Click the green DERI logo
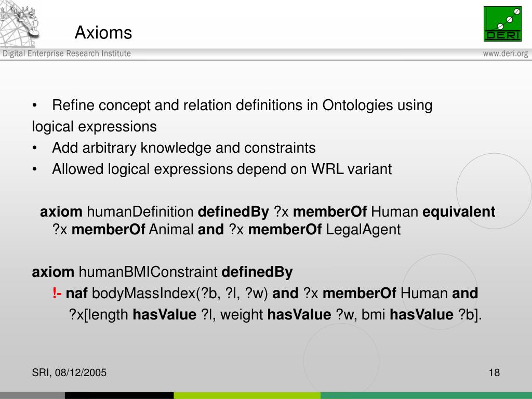This screenshot has width=532, height=399. click(502, 24)
